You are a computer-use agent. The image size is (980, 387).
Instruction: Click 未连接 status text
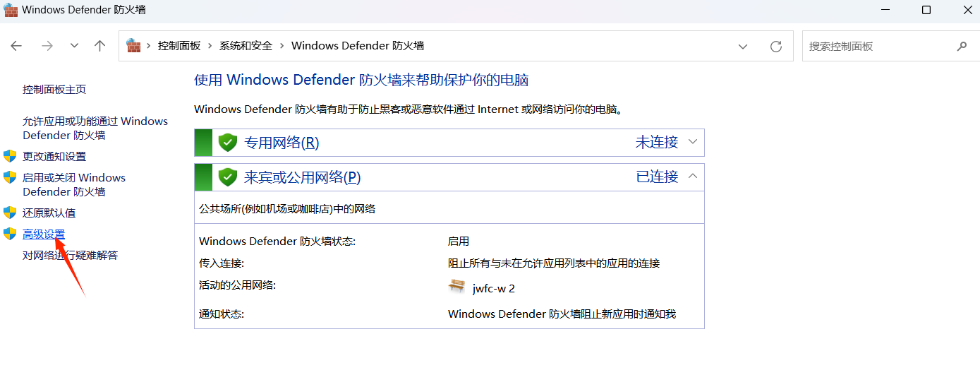[x=657, y=143]
